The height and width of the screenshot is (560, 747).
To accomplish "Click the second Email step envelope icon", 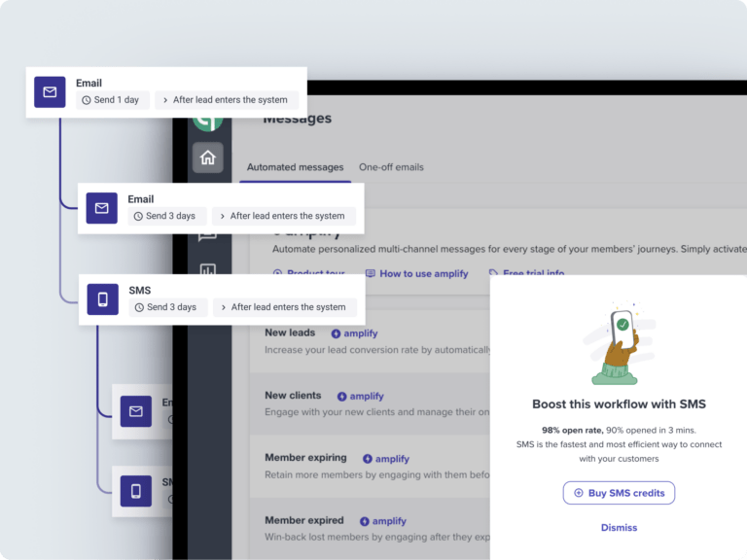I will (101, 208).
